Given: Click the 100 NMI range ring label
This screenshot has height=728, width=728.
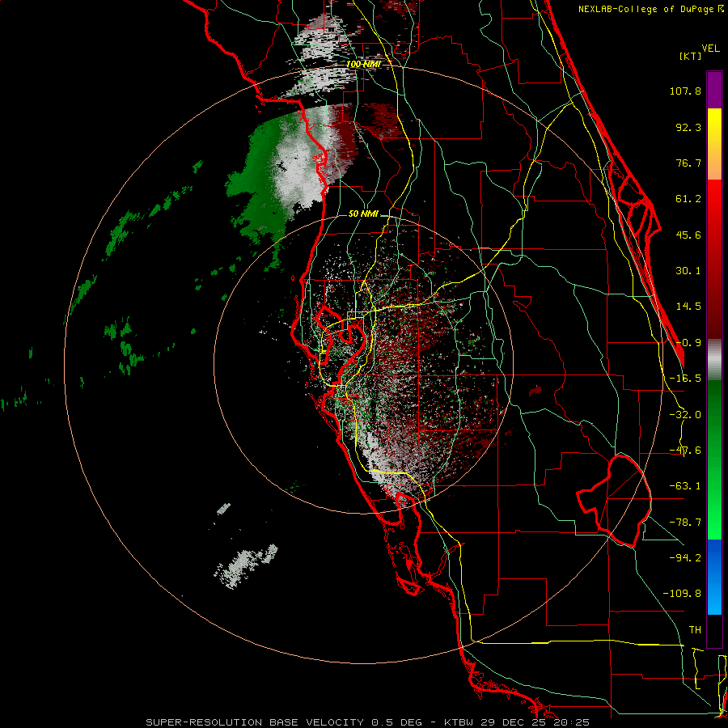Looking at the screenshot, I should pos(364,64).
